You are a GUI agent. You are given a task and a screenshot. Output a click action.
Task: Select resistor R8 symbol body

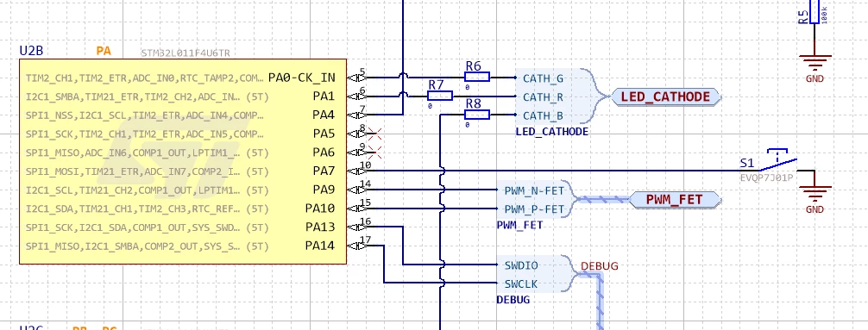pyautogui.click(x=476, y=115)
